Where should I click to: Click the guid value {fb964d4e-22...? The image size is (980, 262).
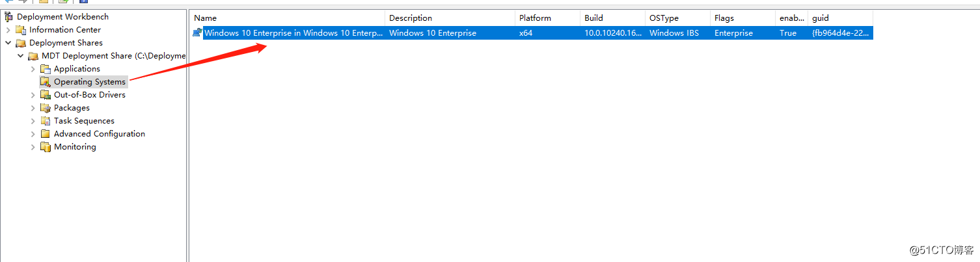point(839,33)
